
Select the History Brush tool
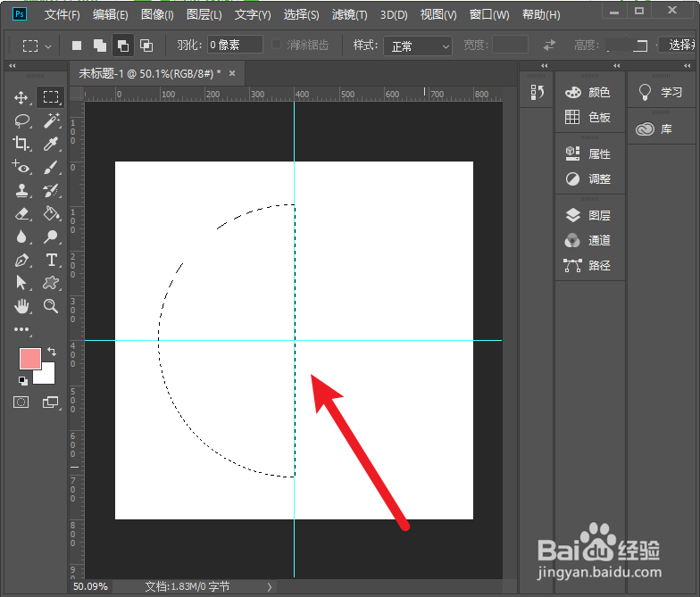pos(51,191)
